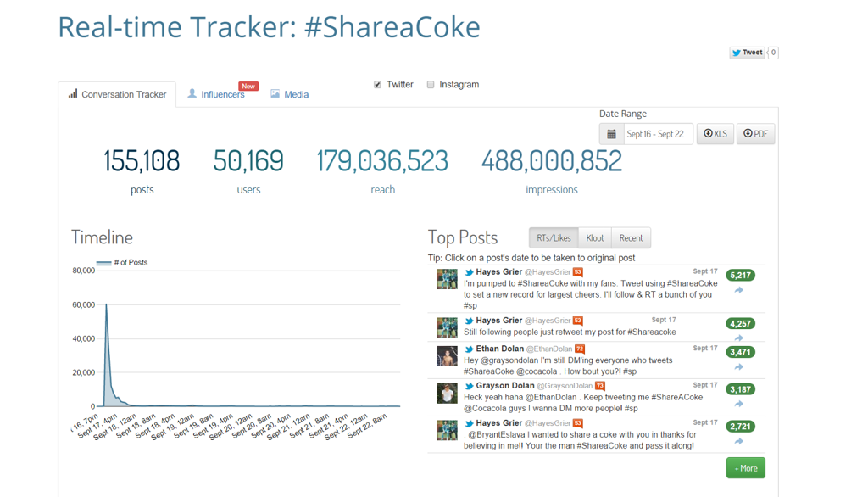This screenshot has width=868, height=497.
Task: Click Hayes Grier's avatar on "I'm pumped" post
Action: (x=448, y=279)
